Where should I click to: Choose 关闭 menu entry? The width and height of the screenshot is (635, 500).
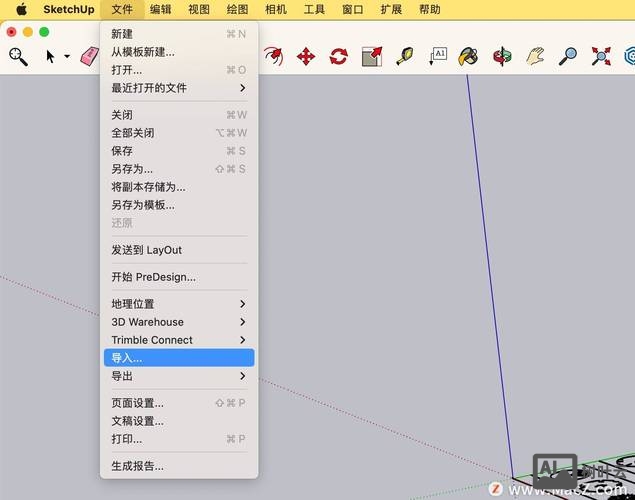(179, 115)
